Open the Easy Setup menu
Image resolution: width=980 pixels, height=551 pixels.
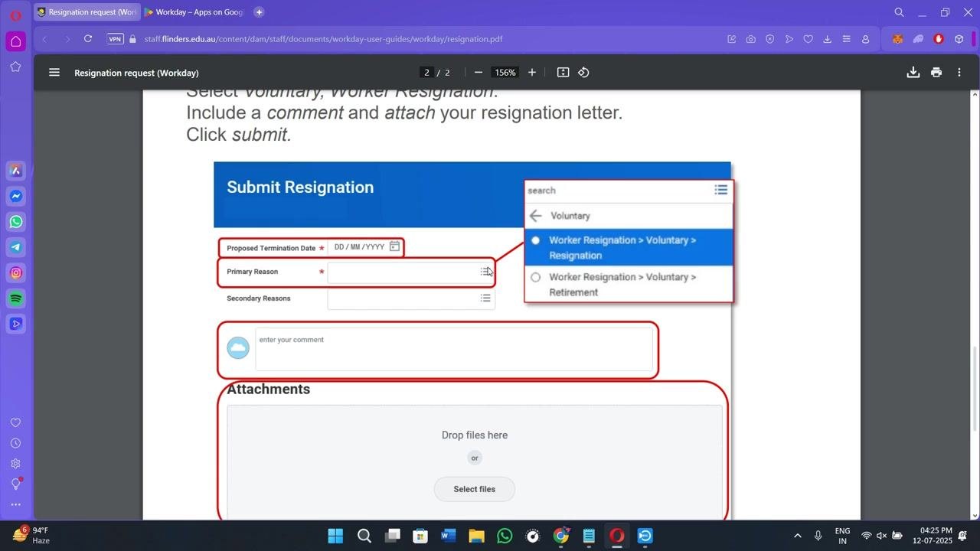click(x=846, y=39)
